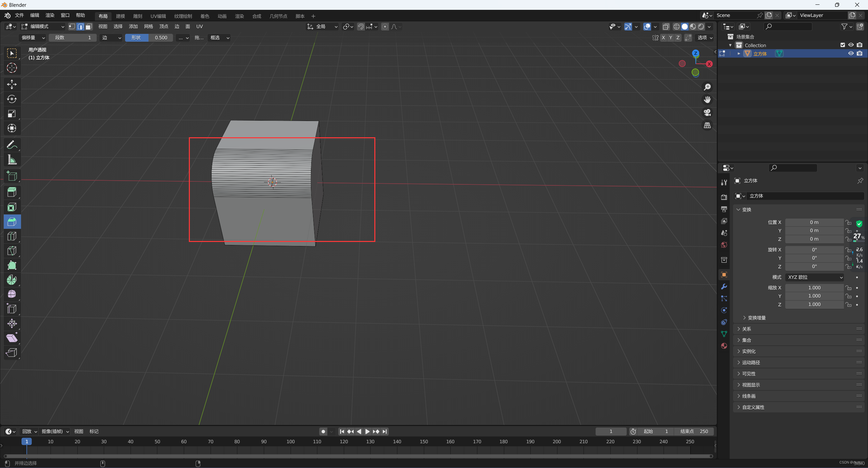The height and width of the screenshot is (468, 868).
Task: Switch perspective/orthographic grid icon
Action: [707, 125]
